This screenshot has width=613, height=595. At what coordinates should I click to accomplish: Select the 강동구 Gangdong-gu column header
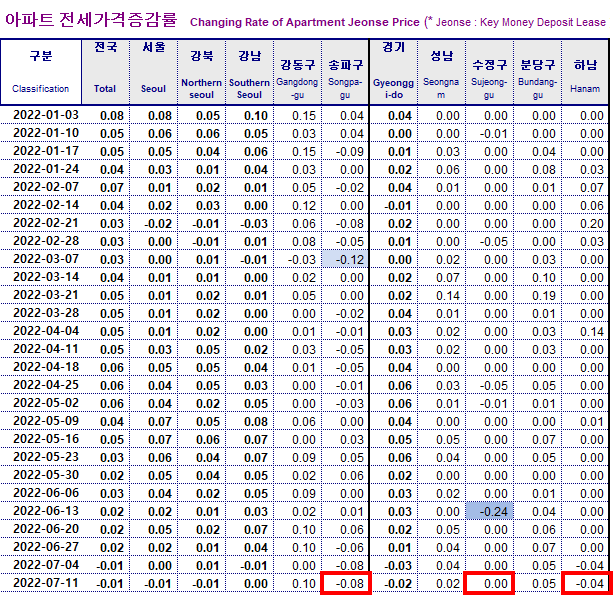point(298,72)
